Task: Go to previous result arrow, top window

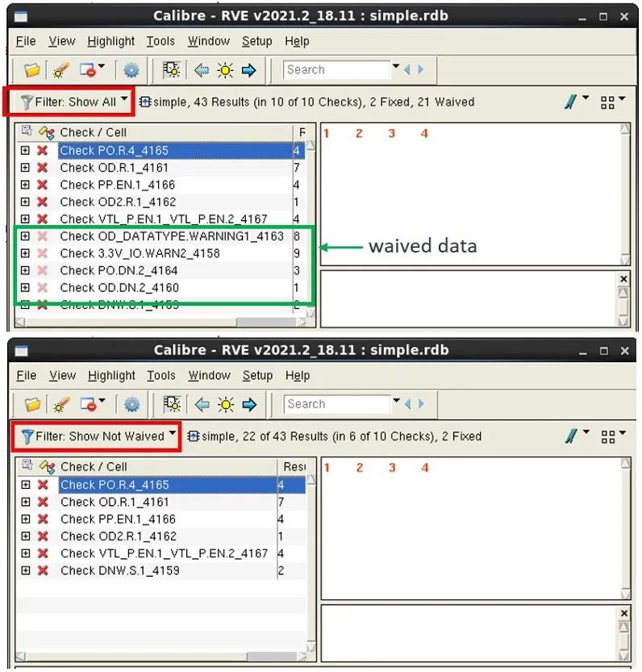Action: pyautogui.click(x=202, y=70)
